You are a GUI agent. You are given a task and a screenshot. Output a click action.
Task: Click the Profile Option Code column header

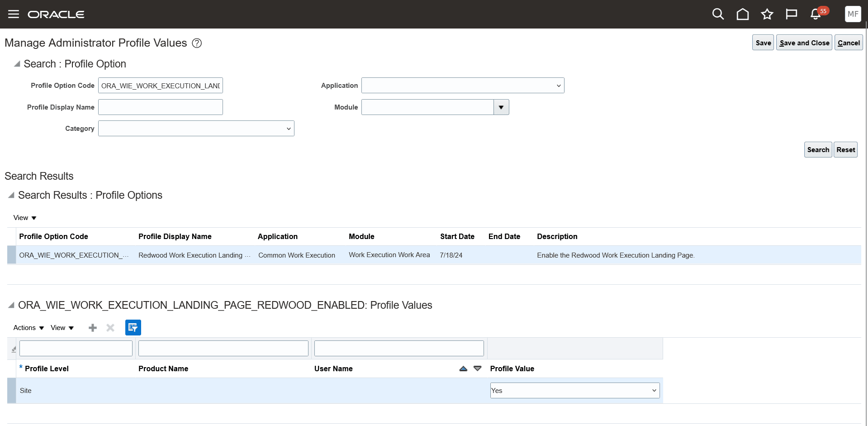pyautogui.click(x=53, y=236)
